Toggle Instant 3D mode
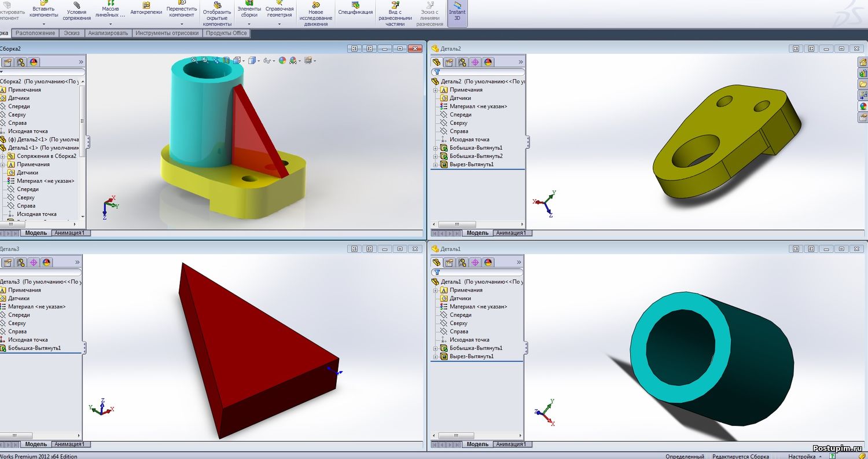Screen dimensions: 868x459 click(x=457, y=13)
